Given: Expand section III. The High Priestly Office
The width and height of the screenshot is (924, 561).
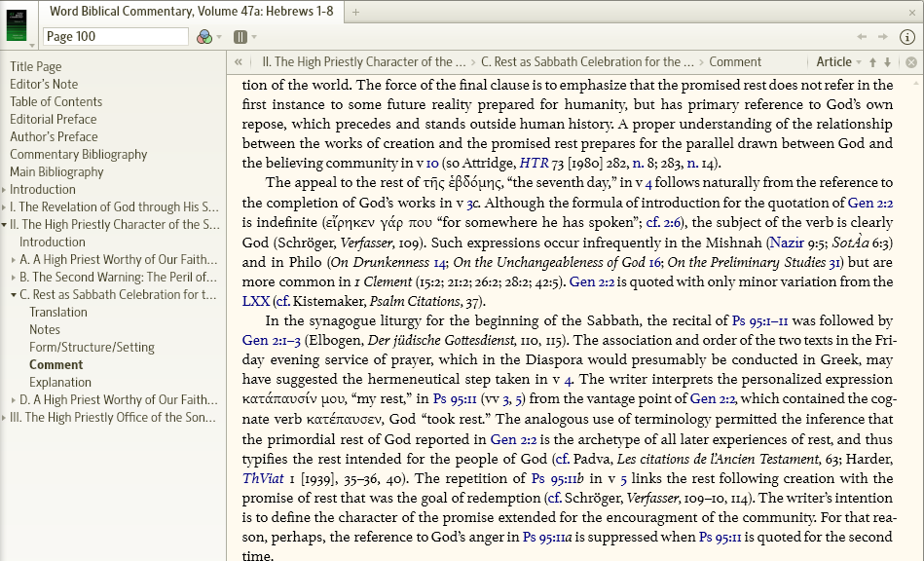Looking at the screenshot, I should (x=4, y=418).
